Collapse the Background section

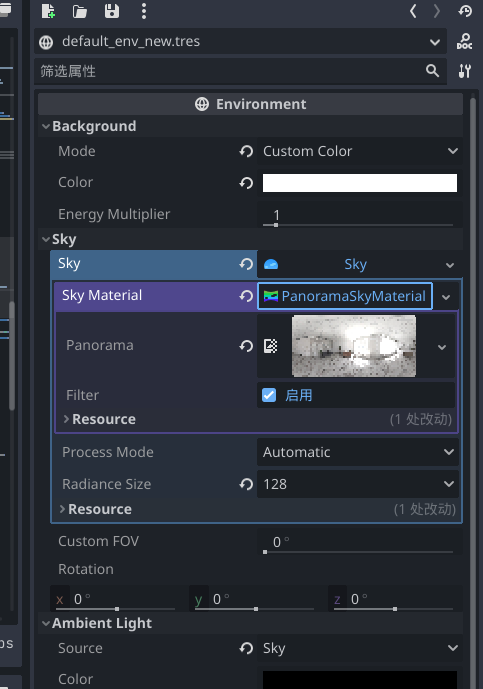point(46,127)
